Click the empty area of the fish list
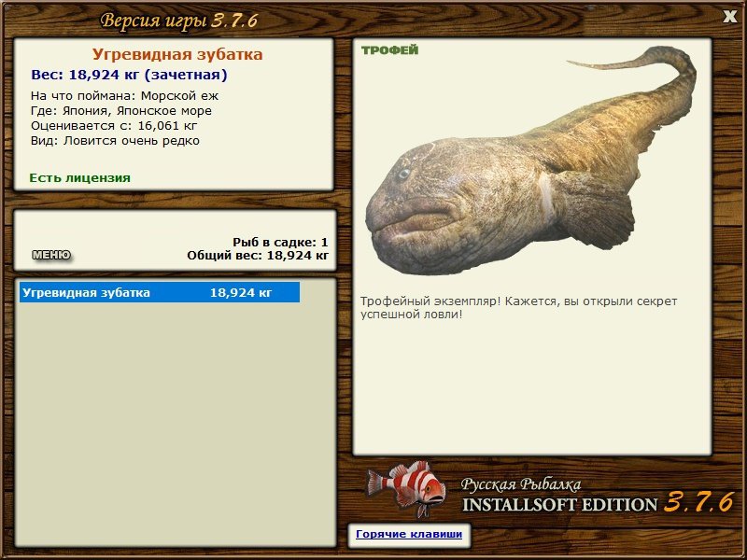Screen dimensions: 747x560 [x=176, y=424]
